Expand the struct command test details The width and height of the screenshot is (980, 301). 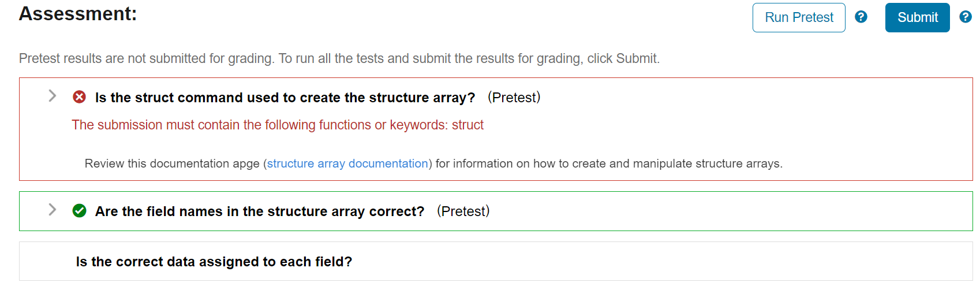click(x=53, y=96)
